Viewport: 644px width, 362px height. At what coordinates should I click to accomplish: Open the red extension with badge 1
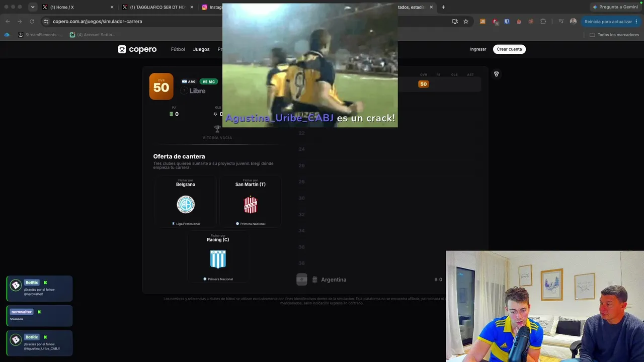click(495, 22)
